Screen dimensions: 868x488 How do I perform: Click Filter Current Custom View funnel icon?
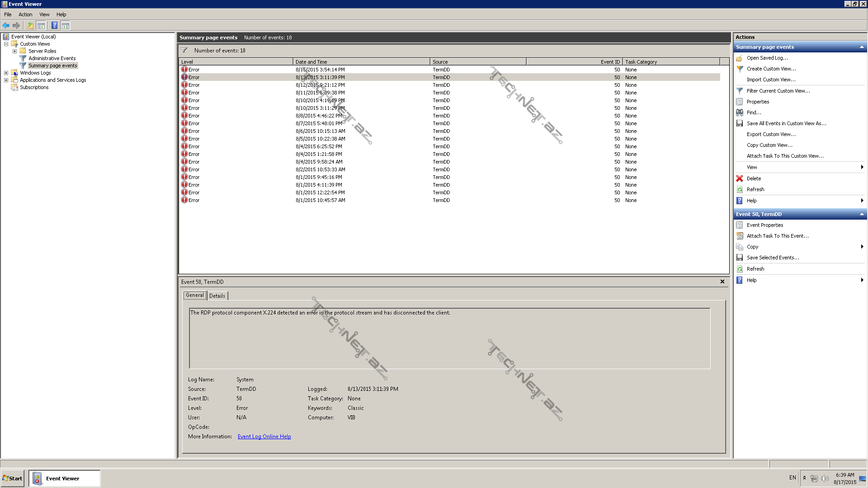click(740, 91)
